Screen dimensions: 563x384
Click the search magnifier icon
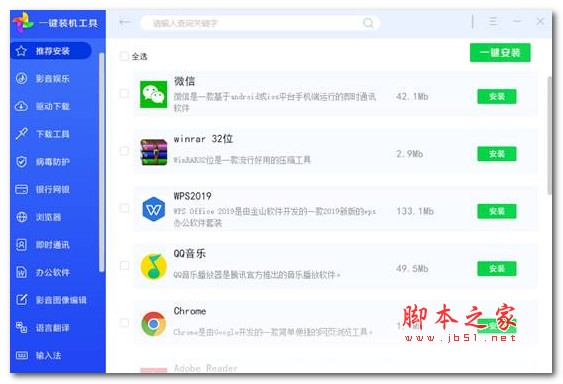(x=368, y=23)
